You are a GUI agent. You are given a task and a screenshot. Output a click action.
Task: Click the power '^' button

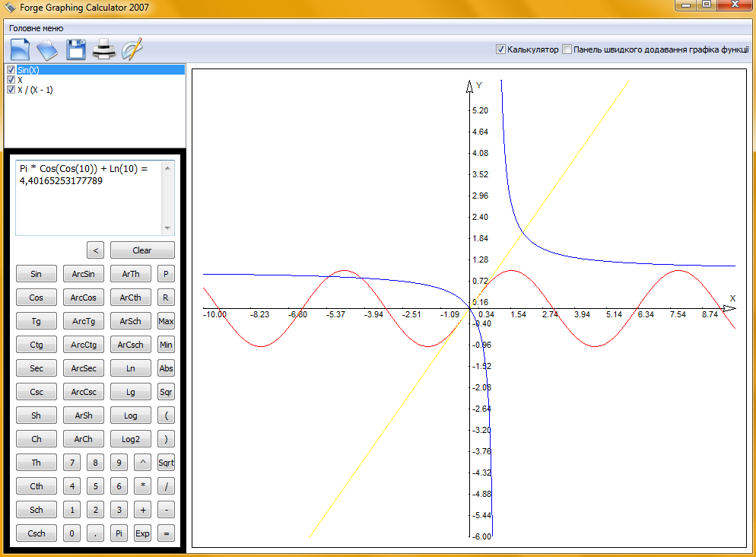click(x=143, y=463)
